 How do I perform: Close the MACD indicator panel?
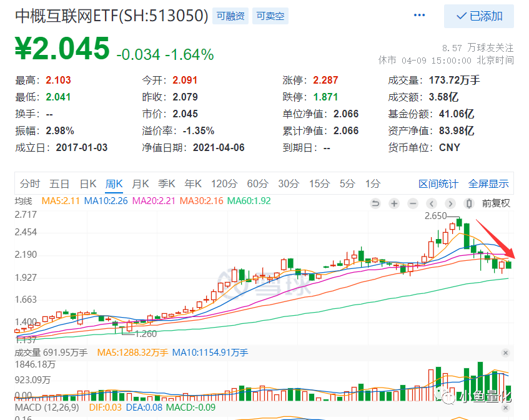505,408
